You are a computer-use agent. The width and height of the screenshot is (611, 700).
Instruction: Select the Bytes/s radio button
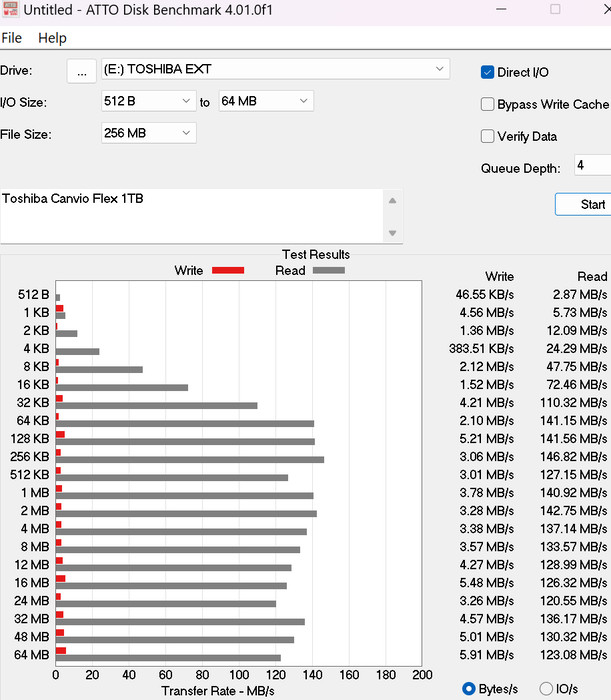469,688
